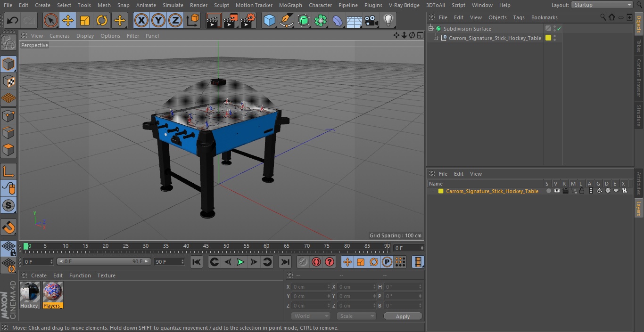644x332 pixels.
Task: Select the Live Selection tool
Action: click(x=51, y=20)
